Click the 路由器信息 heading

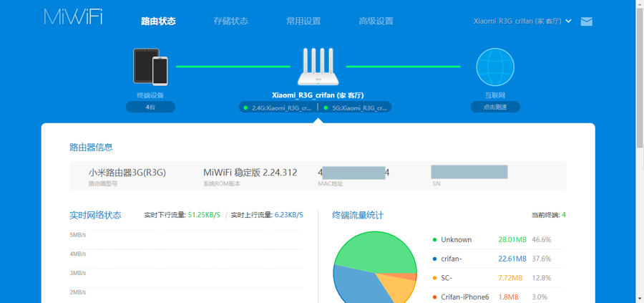point(91,147)
